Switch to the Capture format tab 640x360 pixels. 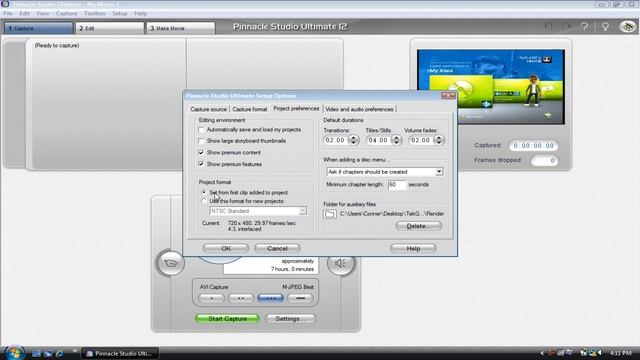[x=250, y=109]
